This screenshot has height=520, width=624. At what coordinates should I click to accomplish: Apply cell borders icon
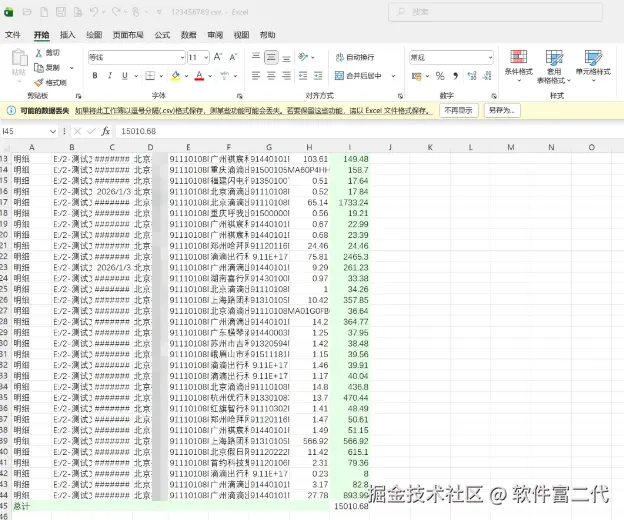click(x=150, y=76)
